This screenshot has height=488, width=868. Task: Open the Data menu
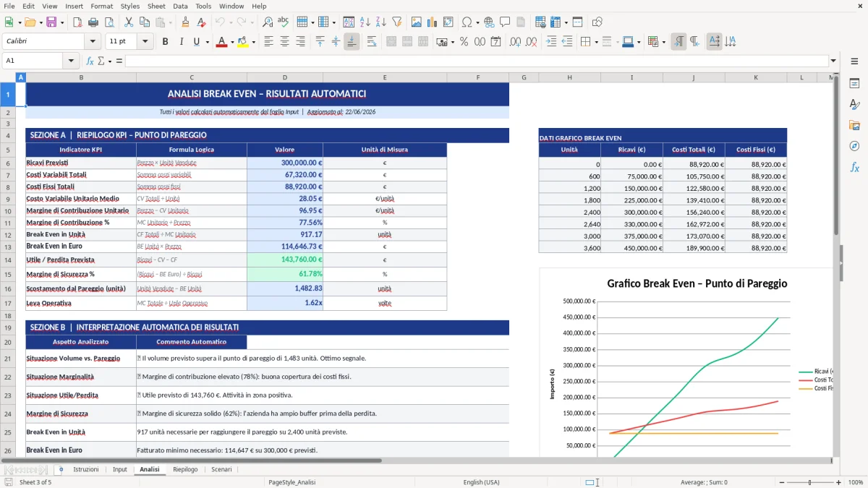(180, 6)
